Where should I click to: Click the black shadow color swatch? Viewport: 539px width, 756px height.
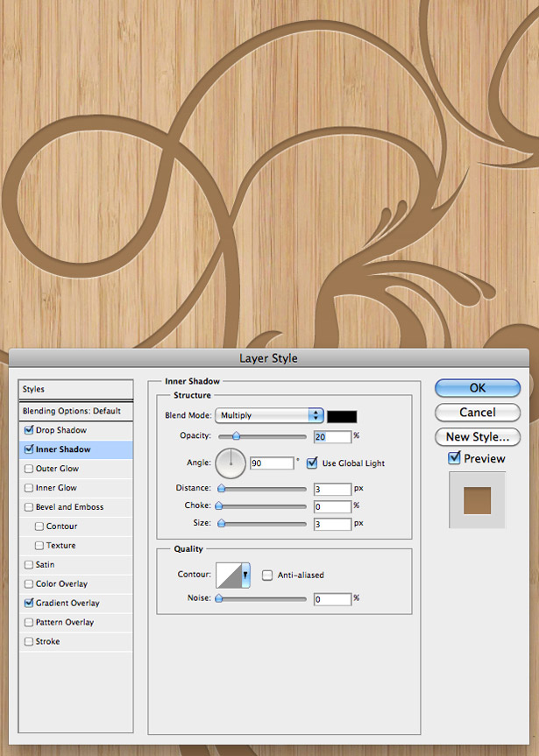(x=342, y=417)
